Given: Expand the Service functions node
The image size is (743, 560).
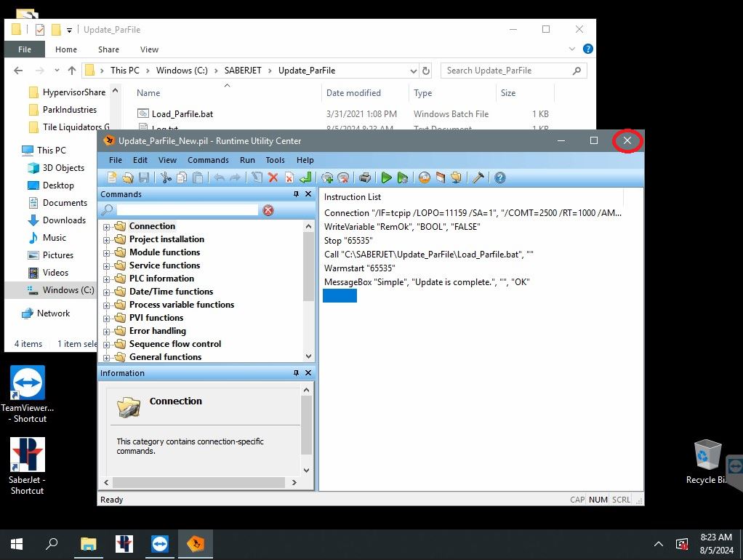Looking at the screenshot, I should click(x=106, y=266).
